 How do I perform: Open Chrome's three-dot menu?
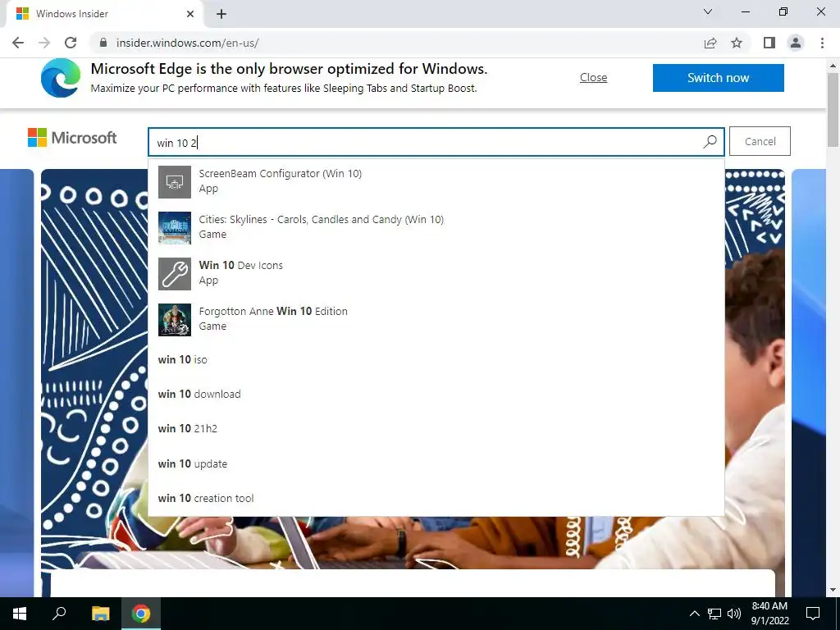(x=822, y=43)
